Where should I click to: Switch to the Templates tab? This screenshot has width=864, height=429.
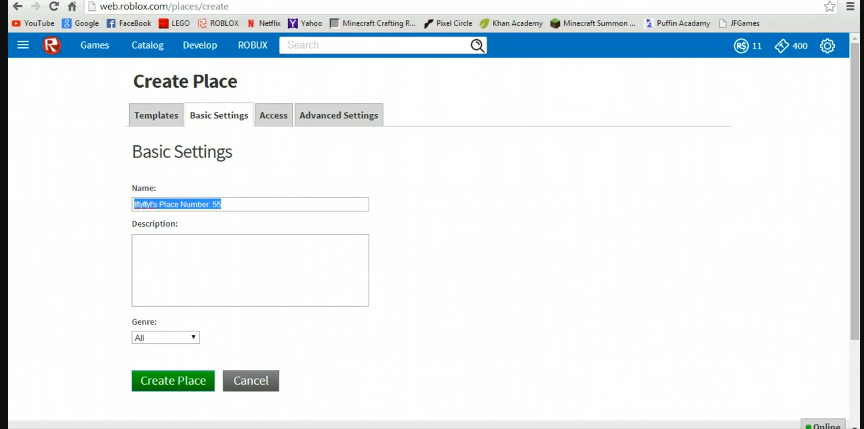pos(156,115)
